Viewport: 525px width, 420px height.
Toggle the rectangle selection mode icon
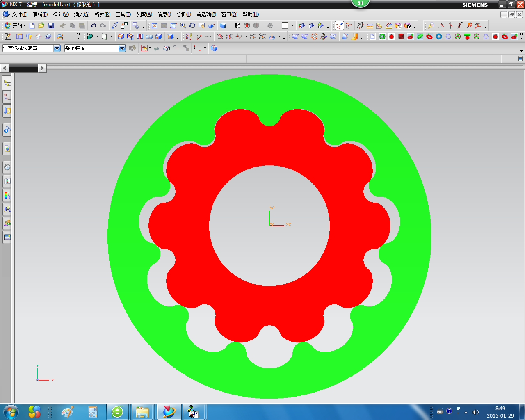coord(197,48)
